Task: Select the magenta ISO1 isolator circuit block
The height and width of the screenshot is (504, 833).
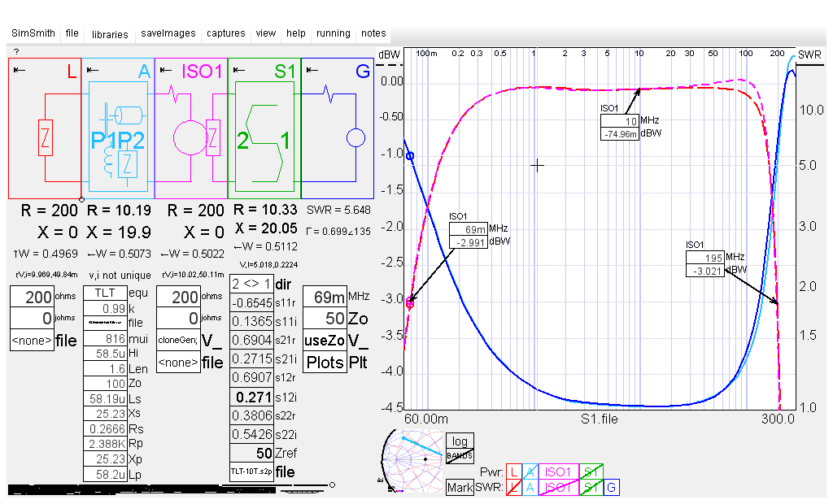Action: (191, 128)
